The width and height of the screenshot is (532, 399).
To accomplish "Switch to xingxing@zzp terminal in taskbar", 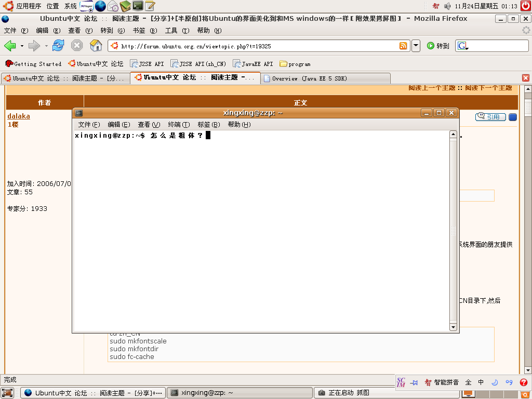I will [240, 393].
